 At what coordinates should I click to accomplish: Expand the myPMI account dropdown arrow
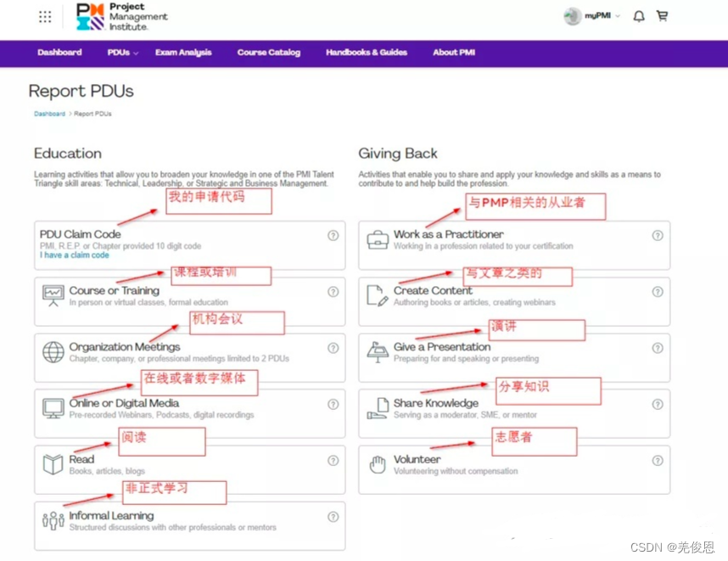[x=618, y=16]
